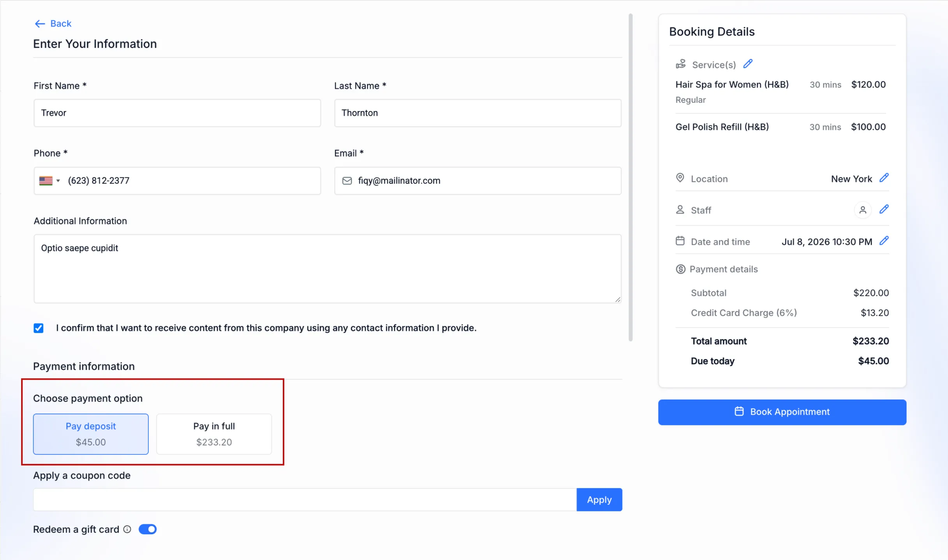Image resolution: width=948 pixels, height=560 pixels.
Task: Click 'Enter Your Information' heading
Action: (95, 44)
